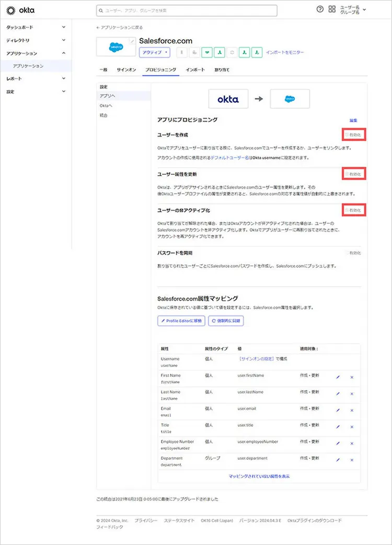Open the プライバシー footer link

point(146,520)
